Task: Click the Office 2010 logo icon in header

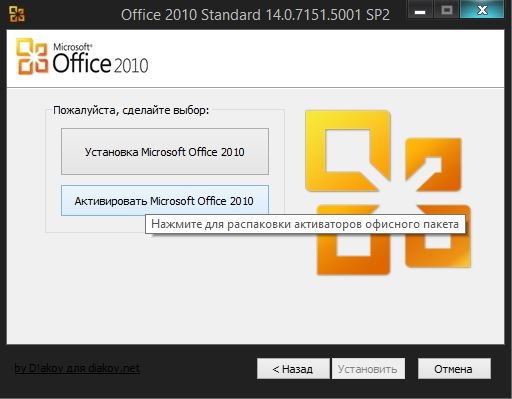Action: [32, 56]
